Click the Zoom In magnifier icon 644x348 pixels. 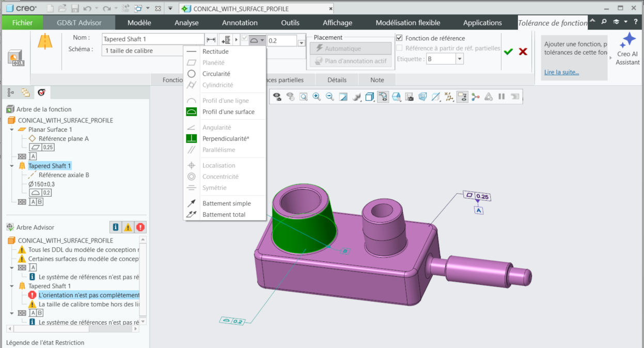tap(316, 97)
